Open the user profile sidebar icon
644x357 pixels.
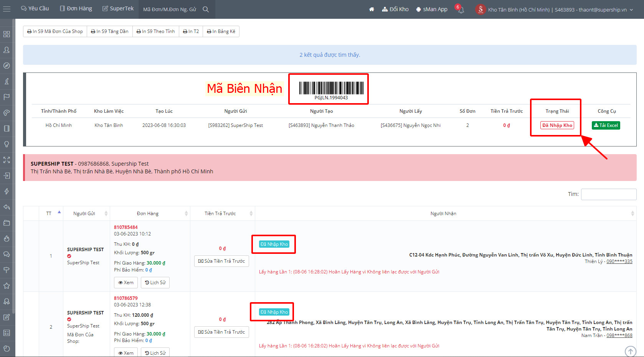[x=7, y=50]
